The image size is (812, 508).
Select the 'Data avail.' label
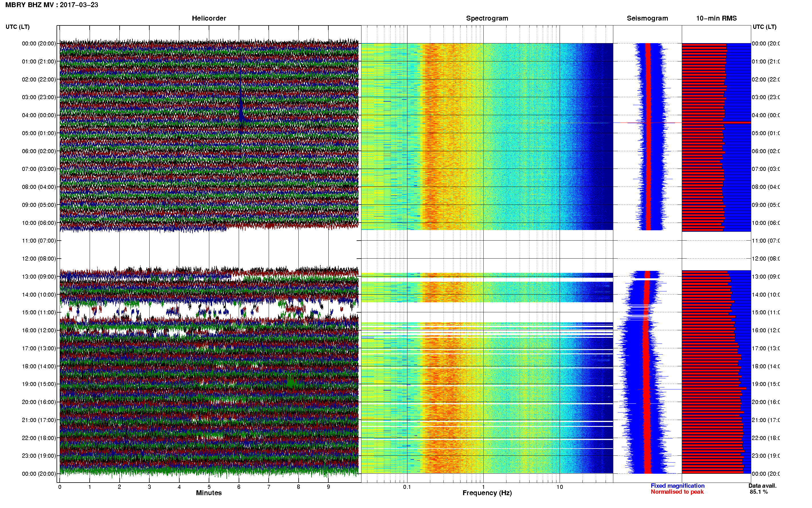pyautogui.click(x=762, y=486)
